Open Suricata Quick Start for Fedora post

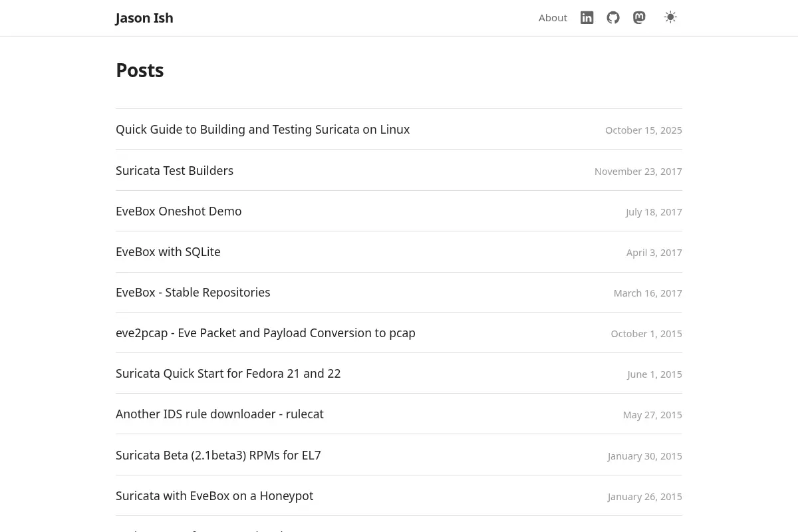228,373
